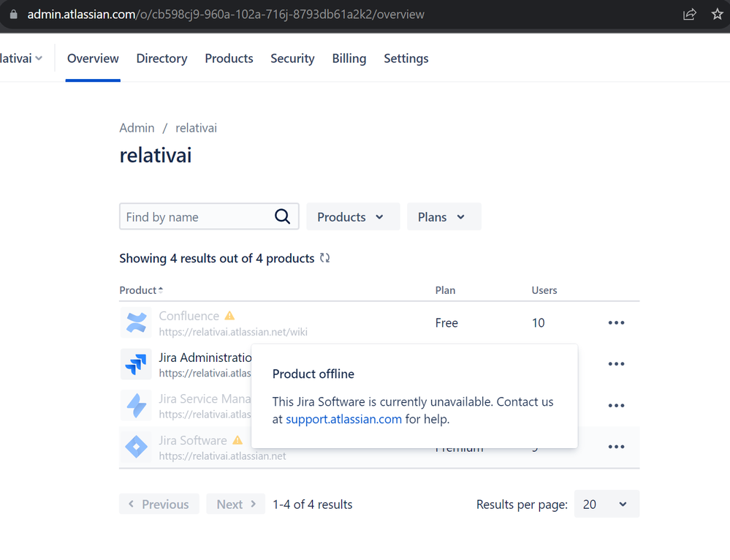Open the Directory tab
Image resolution: width=730 pixels, height=560 pixels.
161,58
